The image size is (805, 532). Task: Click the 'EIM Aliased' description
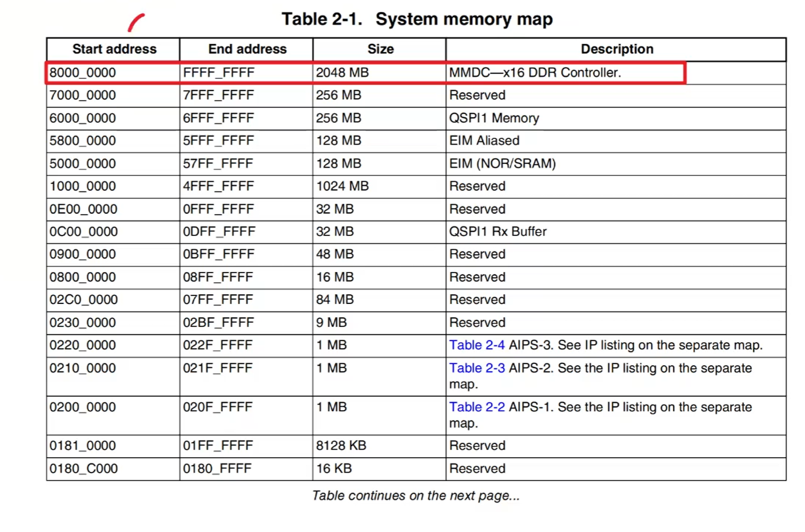coord(484,141)
